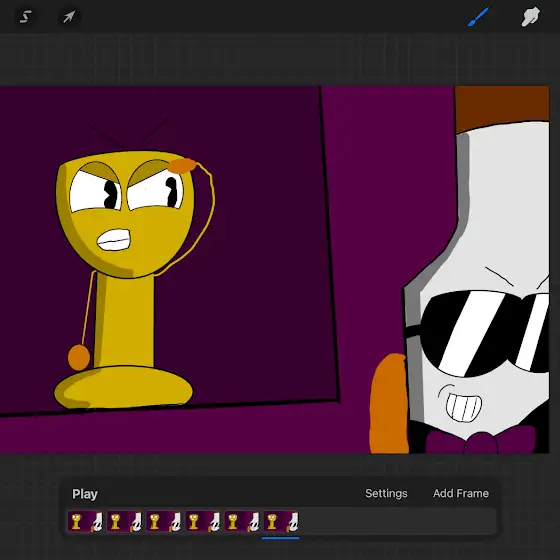Open Animation Assist Settings
This screenshot has width=560, height=560.
[386, 493]
